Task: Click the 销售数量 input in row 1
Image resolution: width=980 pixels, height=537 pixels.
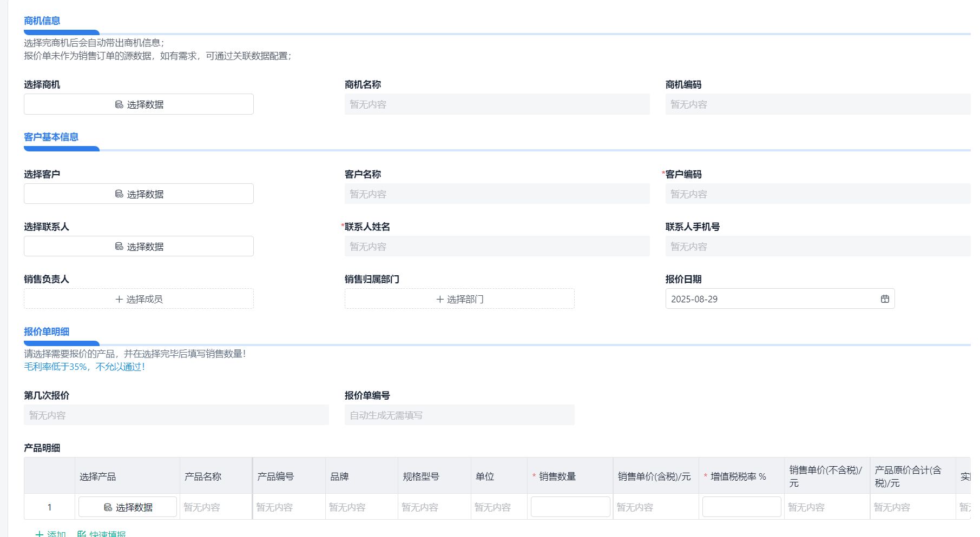Action: (x=570, y=507)
